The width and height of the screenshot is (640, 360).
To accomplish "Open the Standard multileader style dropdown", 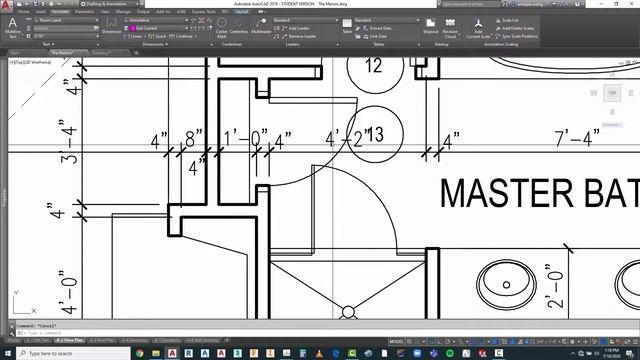I will [305, 20].
